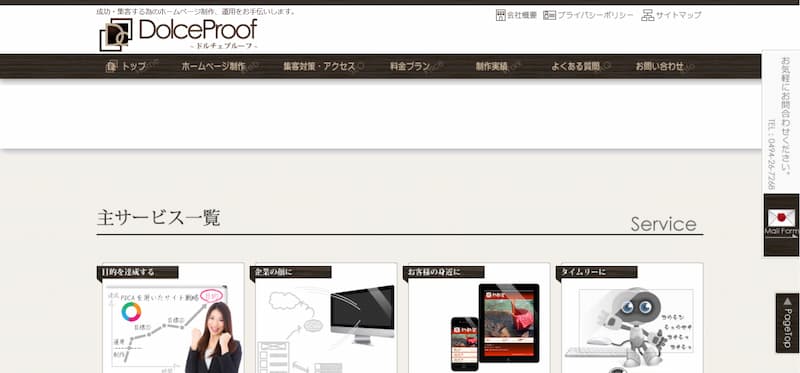This screenshot has height=373, width=800.
Task: Open the 企業の顔に service card
Action: click(323, 318)
